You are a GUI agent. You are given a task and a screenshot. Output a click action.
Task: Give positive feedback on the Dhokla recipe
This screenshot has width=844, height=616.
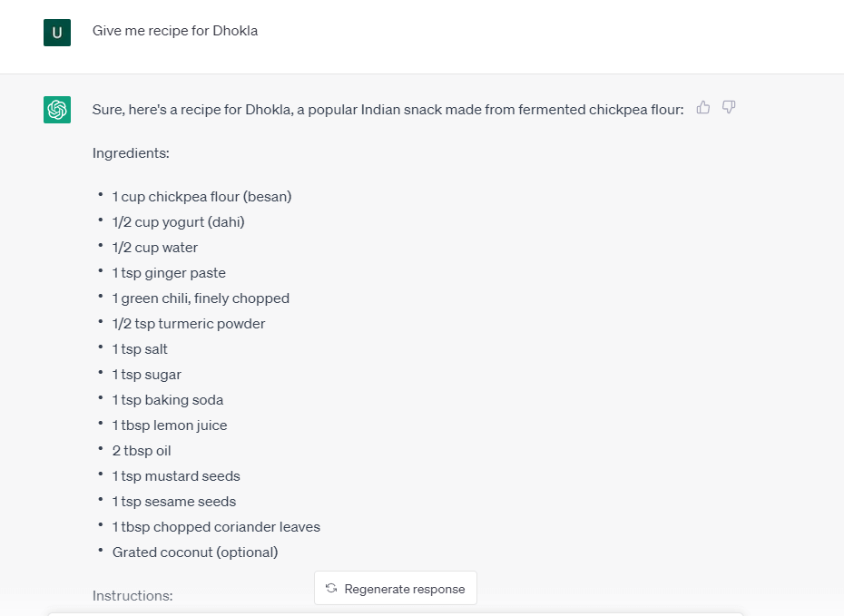703,107
